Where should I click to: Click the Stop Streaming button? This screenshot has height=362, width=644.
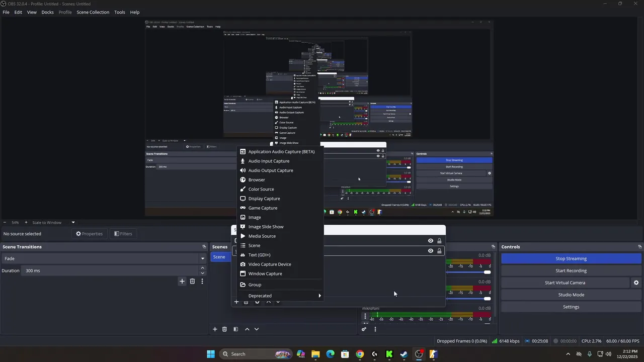pyautogui.click(x=571, y=258)
